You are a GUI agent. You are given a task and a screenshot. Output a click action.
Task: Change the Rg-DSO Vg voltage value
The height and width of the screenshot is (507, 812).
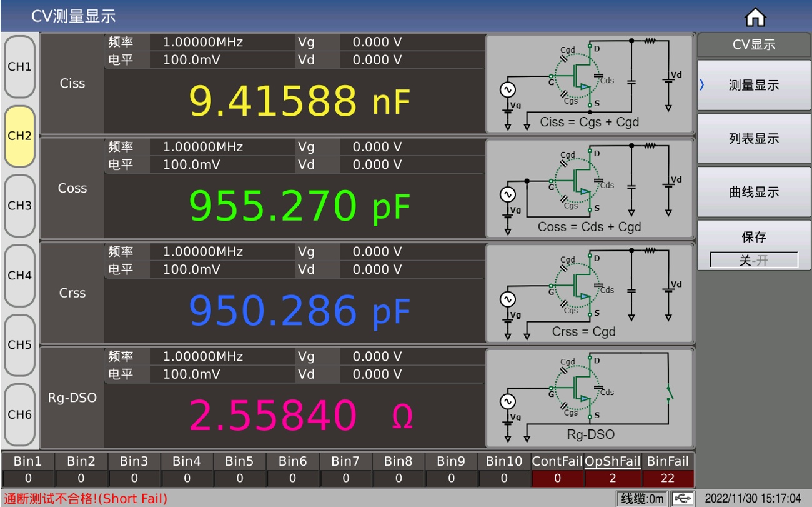[x=377, y=357]
